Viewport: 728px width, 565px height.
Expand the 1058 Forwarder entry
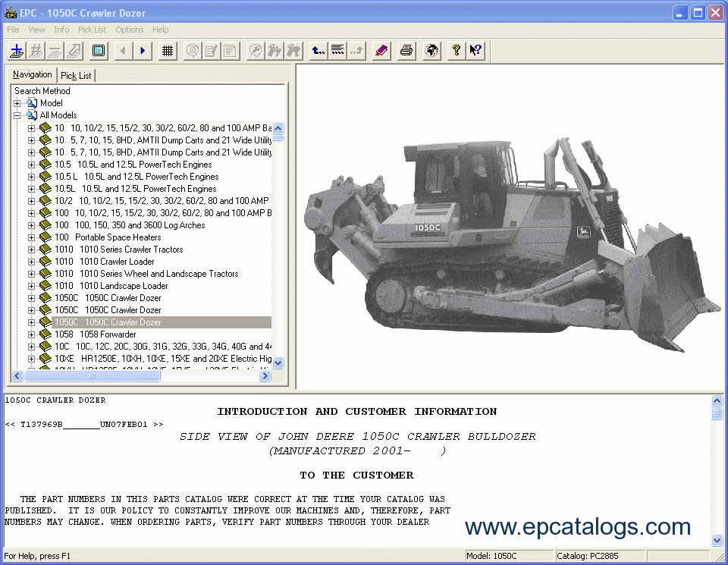click(32, 334)
